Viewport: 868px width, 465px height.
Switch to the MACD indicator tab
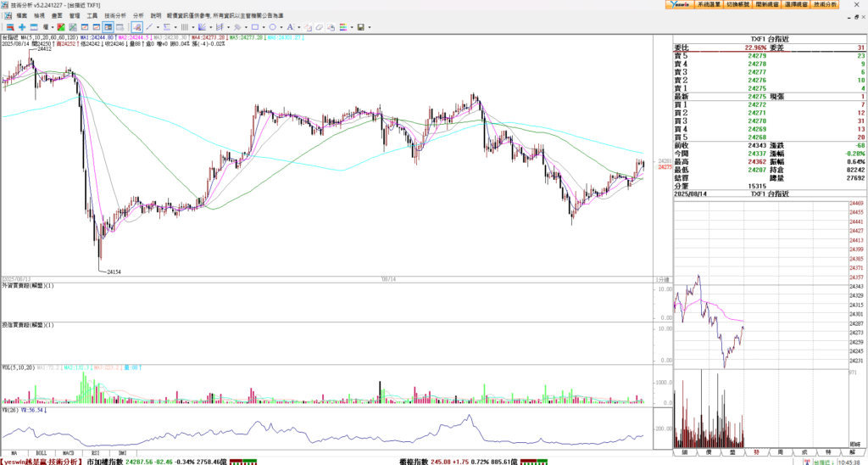coord(70,453)
